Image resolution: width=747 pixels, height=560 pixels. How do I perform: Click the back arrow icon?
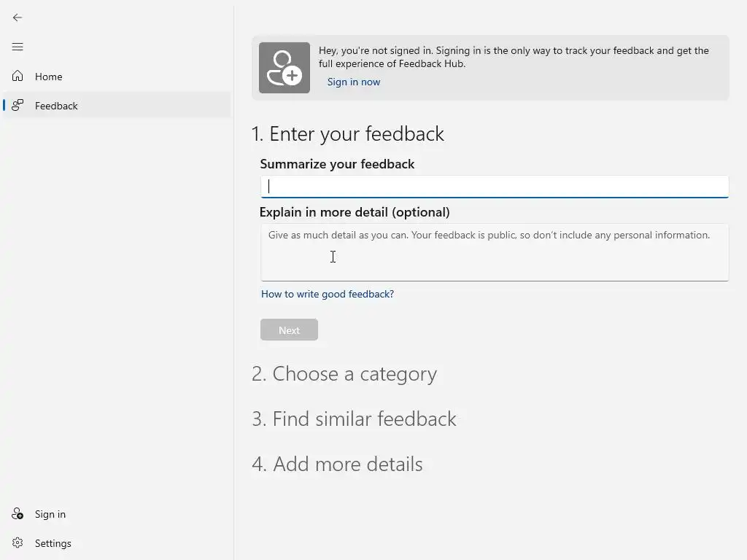[x=18, y=17]
